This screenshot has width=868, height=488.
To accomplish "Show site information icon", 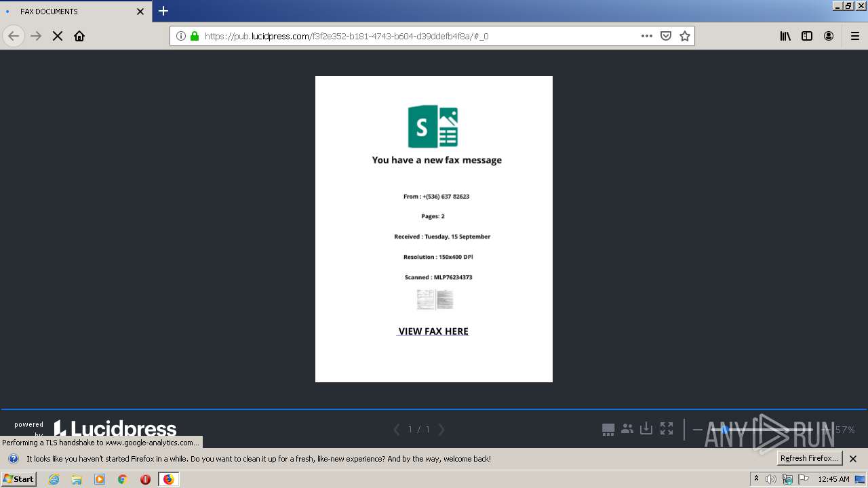I will (x=181, y=36).
